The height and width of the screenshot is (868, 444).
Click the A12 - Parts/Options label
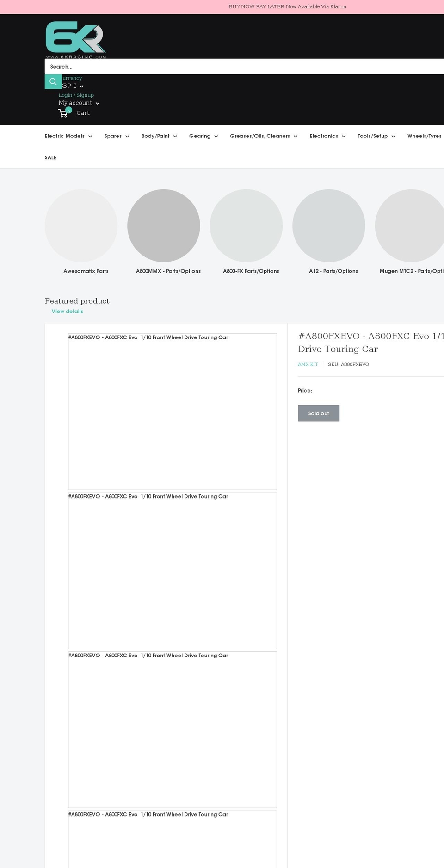coord(333,271)
